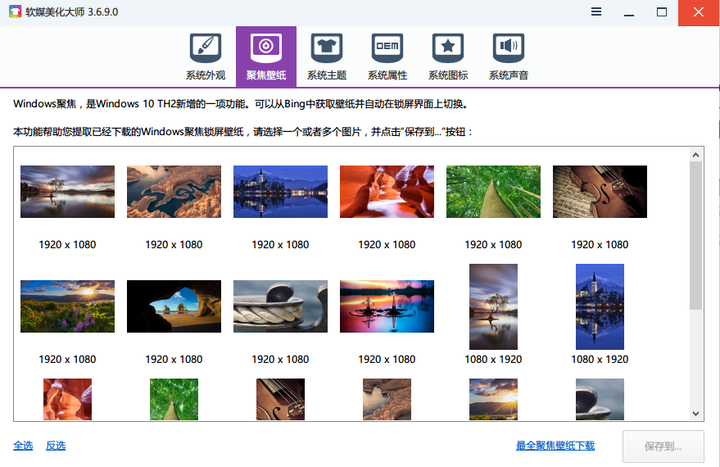
Task: Open the 系统图标 star icon section
Action: coord(448,57)
